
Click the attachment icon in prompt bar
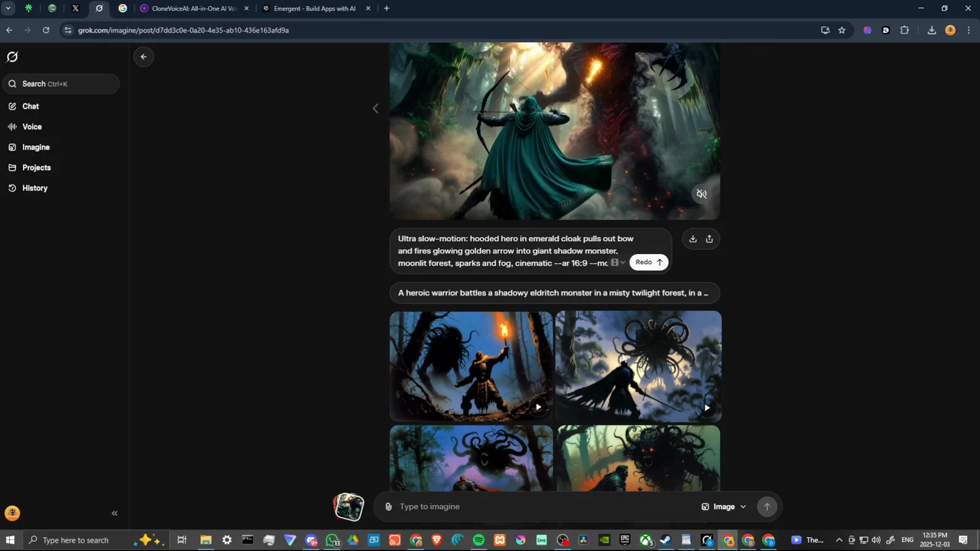pyautogui.click(x=388, y=507)
